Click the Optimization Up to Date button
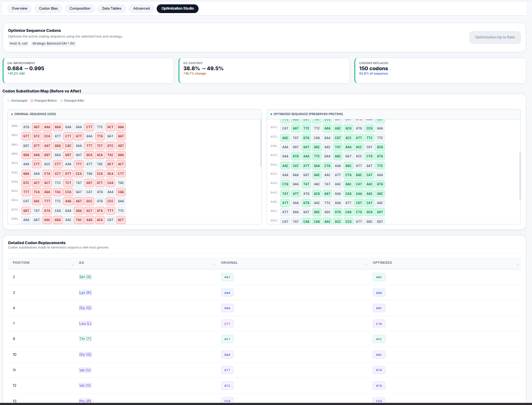Viewport: 532px width, 405px height. tap(495, 37)
